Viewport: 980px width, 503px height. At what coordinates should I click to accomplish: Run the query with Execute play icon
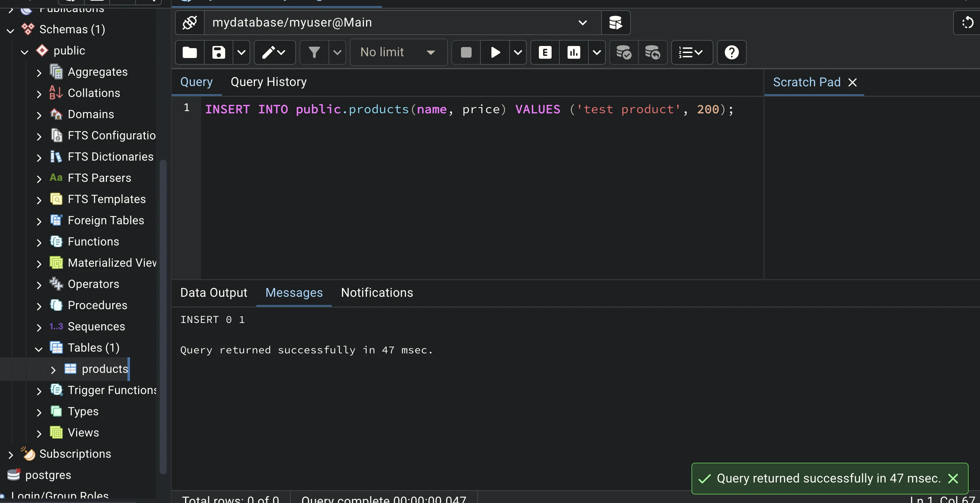point(495,52)
